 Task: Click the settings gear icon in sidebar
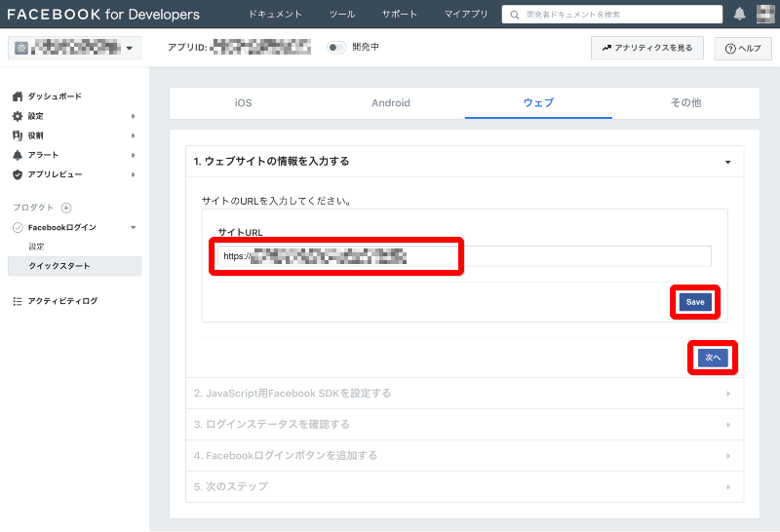[x=18, y=116]
